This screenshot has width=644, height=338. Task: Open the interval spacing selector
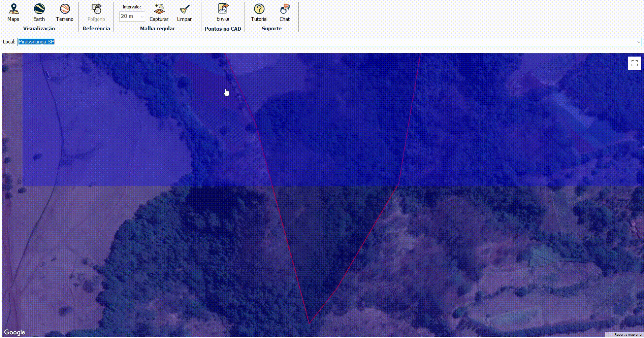132,16
